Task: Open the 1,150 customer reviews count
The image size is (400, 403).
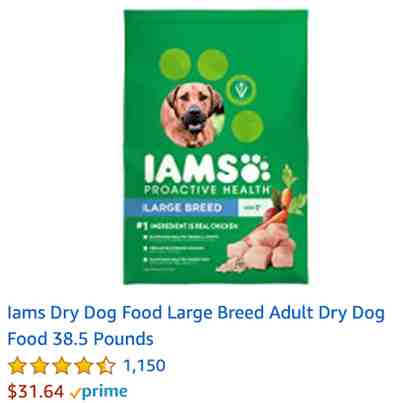Action: pos(144,365)
